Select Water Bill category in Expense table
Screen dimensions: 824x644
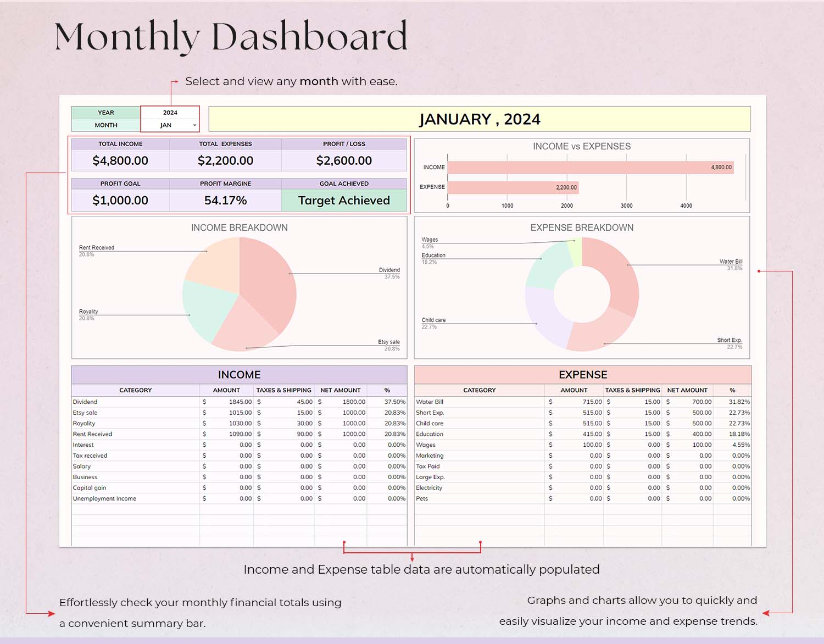(479, 402)
